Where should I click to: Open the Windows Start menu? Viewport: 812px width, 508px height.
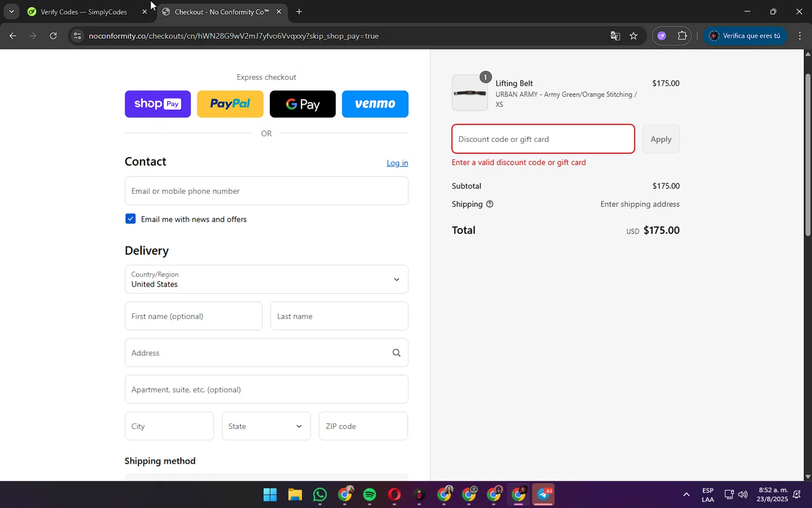click(x=270, y=494)
